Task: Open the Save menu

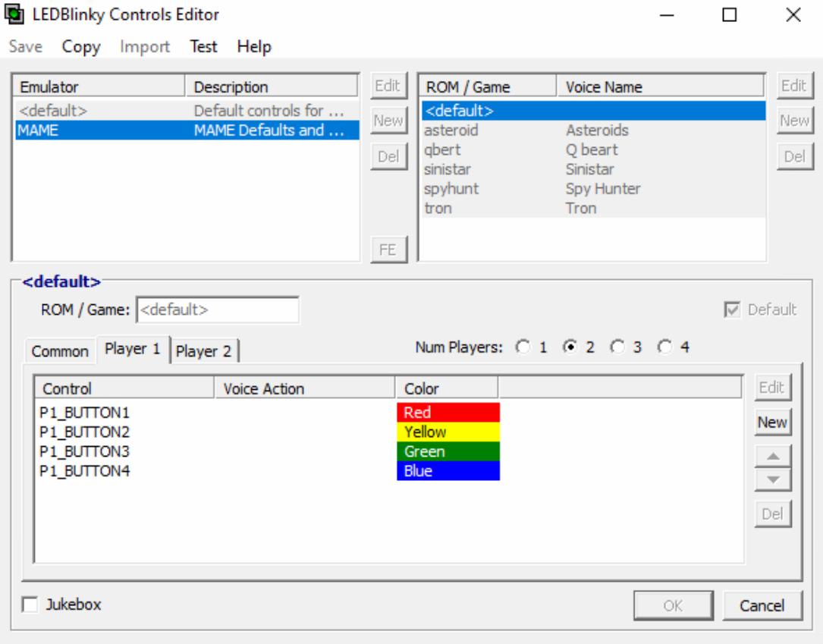Action: pos(25,46)
